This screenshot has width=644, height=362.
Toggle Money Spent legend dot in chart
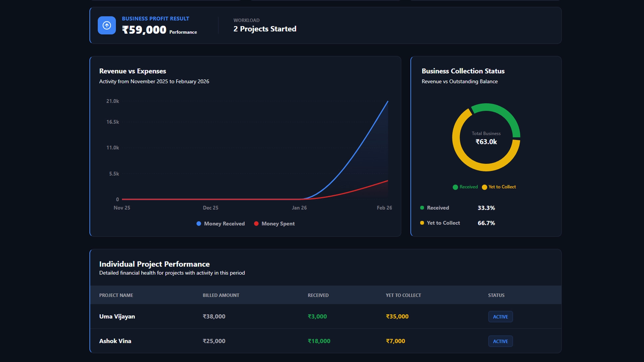256,224
